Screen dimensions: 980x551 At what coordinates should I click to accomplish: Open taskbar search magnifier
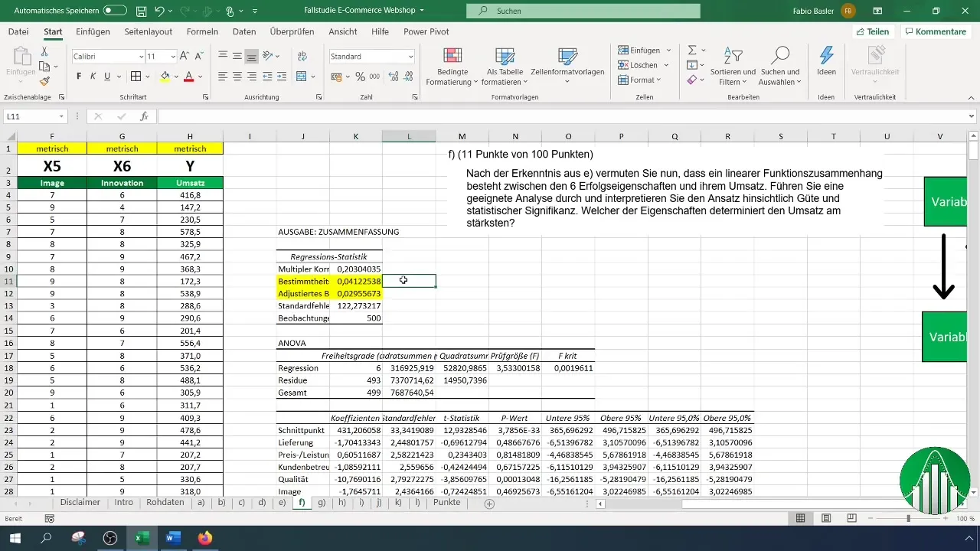pyautogui.click(x=46, y=539)
